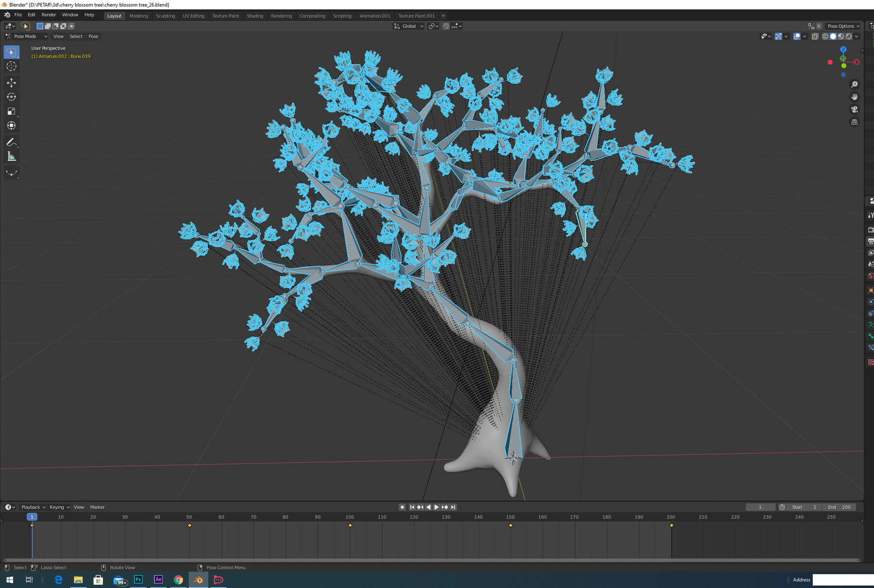
Task: Toggle X-Ray mode in the header
Action: click(815, 36)
